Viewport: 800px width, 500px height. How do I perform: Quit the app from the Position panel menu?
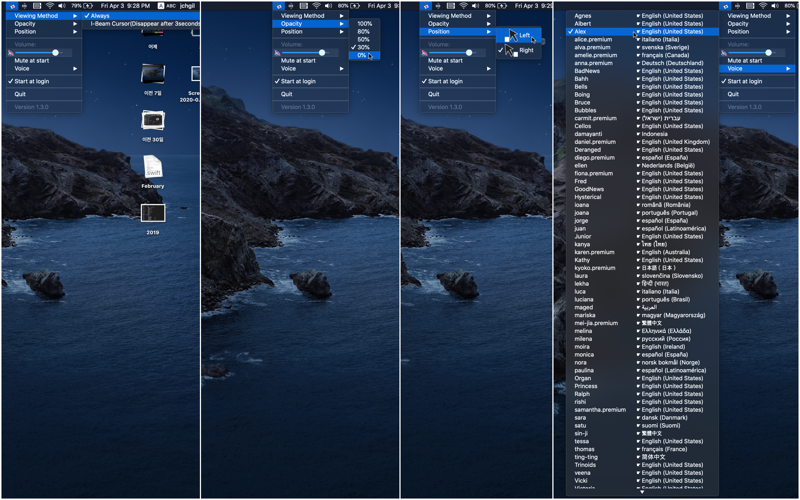[458, 94]
